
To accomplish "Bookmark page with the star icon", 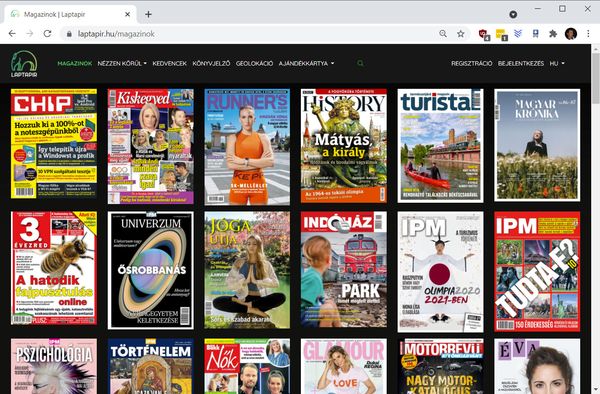I will coord(461,34).
